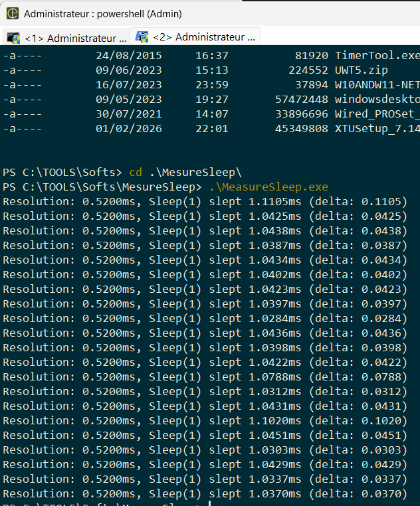Click the XTUSetup_7.14 file entry
The width and height of the screenshot is (420, 506).
click(x=377, y=128)
